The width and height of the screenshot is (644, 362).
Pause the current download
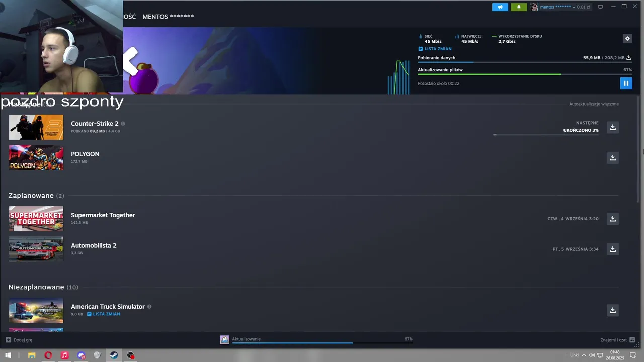tap(626, 83)
